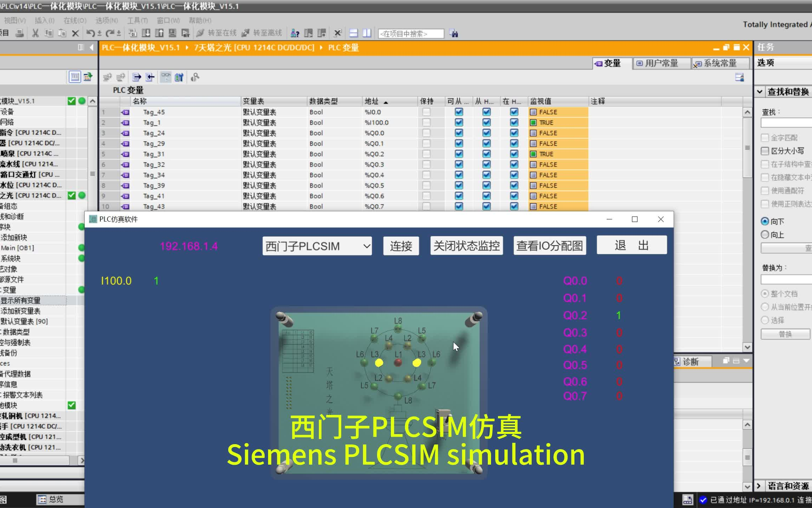This screenshot has width=812, height=508.
Task: Toggle the 可从HMI访问 checkbox on Tag_45 row
Action: [x=459, y=112]
